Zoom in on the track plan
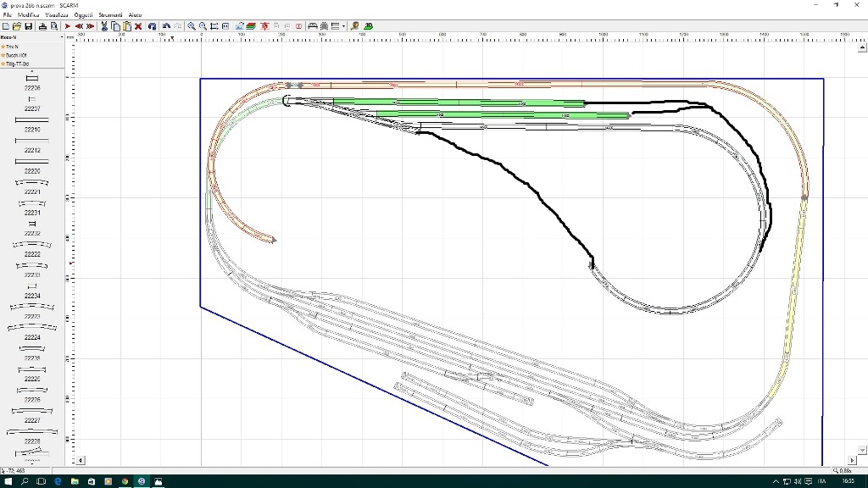868x488 pixels. (x=191, y=26)
